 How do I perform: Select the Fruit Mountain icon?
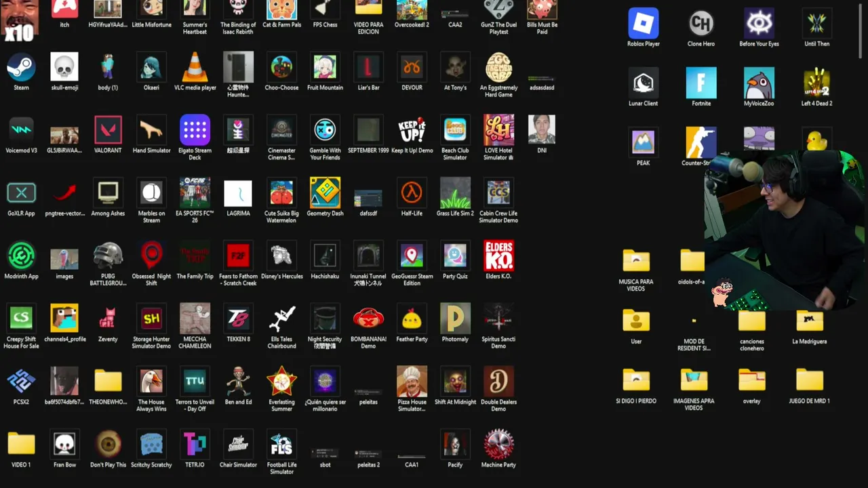click(x=325, y=68)
